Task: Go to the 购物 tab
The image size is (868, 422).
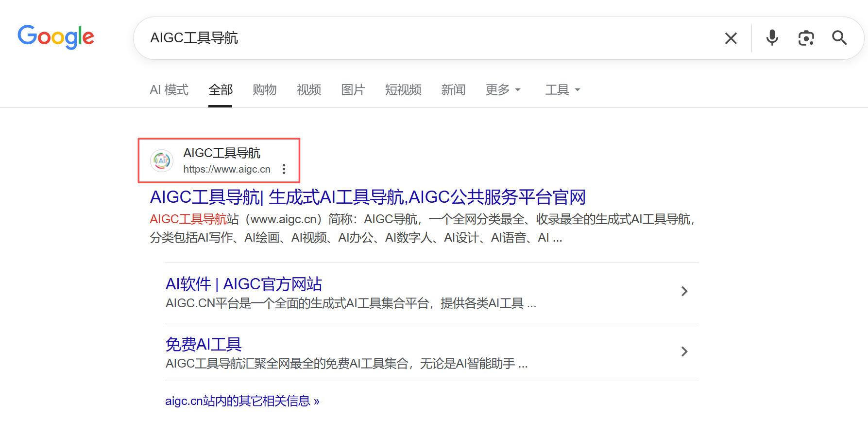Action: pyautogui.click(x=265, y=90)
